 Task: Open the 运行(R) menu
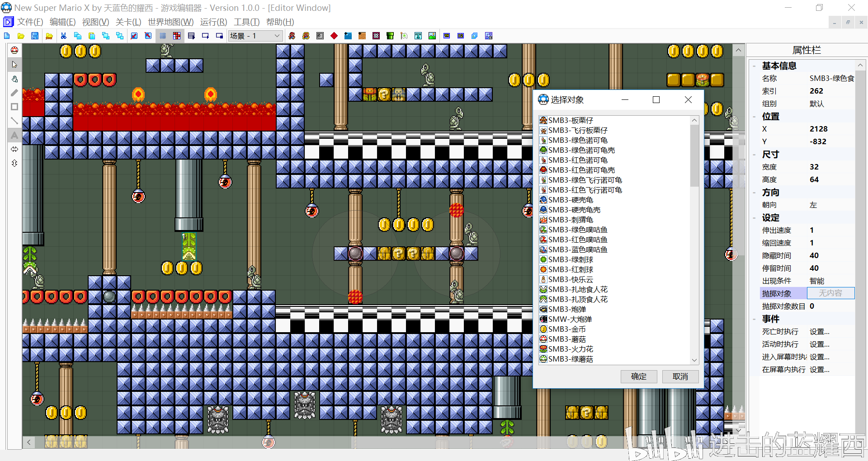click(213, 22)
